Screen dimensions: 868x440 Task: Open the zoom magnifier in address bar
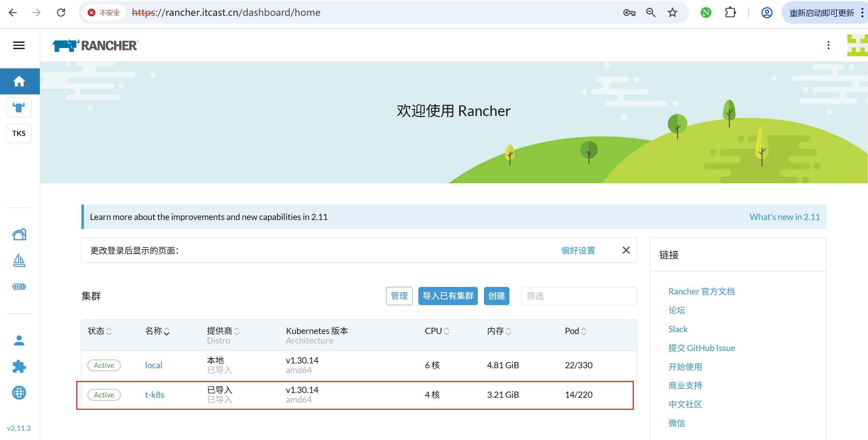[x=651, y=13]
